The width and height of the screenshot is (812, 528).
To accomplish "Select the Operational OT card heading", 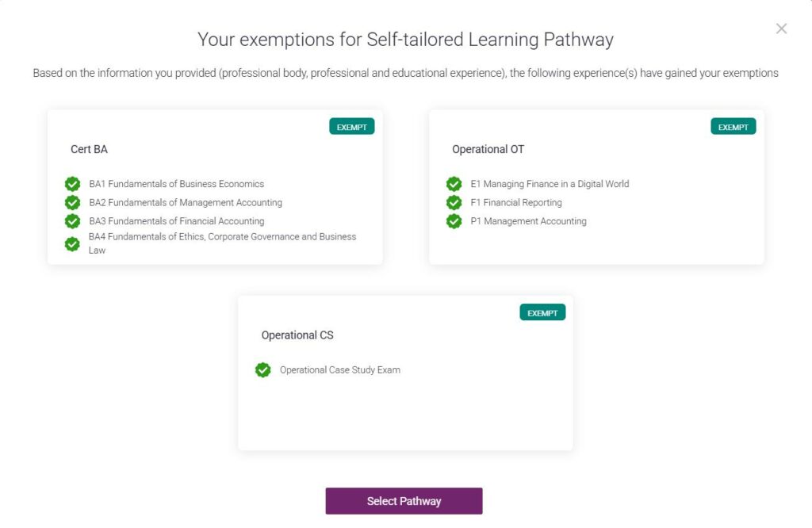I will click(488, 149).
